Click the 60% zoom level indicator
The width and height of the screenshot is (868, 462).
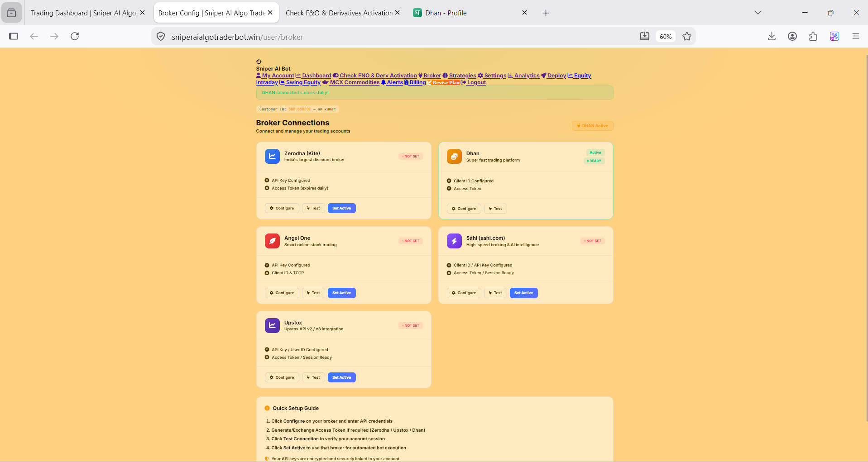(666, 37)
